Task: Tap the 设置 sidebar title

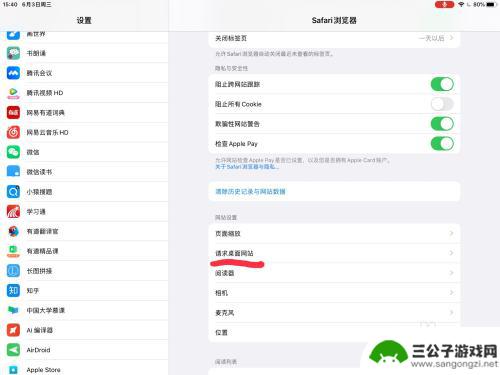Action: (84, 20)
